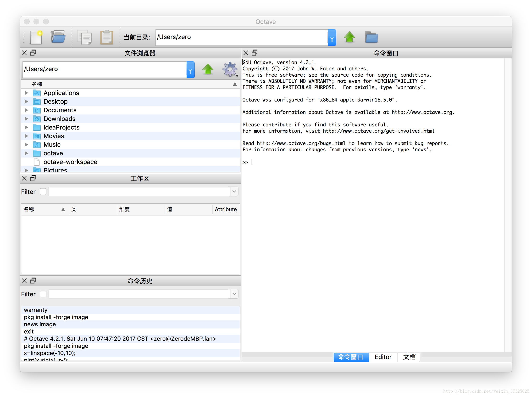The width and height of the screenshot is (532, 396).
Task: Go up one directory in main toolbar
Action: click(349, 37)
